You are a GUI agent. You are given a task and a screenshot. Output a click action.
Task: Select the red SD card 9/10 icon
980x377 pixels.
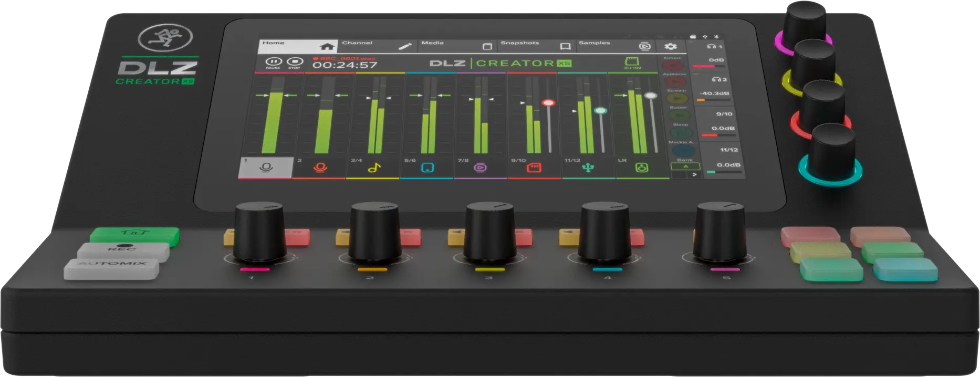coord(534,167)
